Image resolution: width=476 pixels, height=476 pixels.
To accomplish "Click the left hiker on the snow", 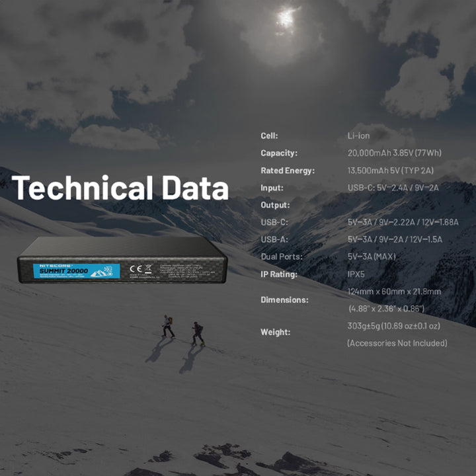I will [169, 327].
